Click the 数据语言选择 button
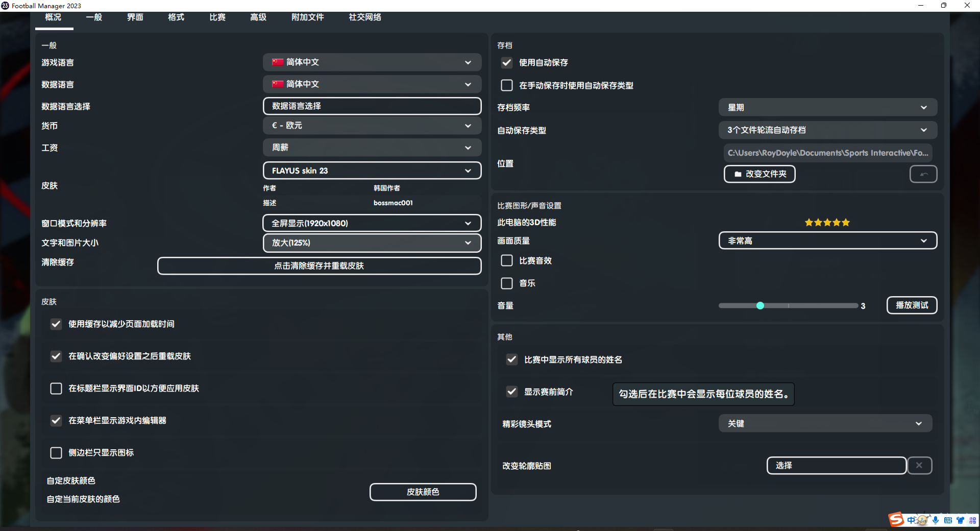 (372, 106)
